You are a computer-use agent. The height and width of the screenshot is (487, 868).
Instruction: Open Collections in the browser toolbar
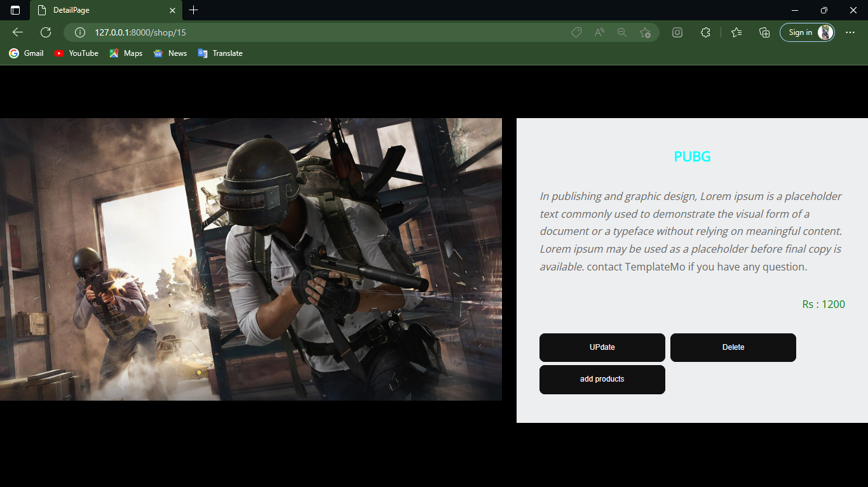coord(764,32)
